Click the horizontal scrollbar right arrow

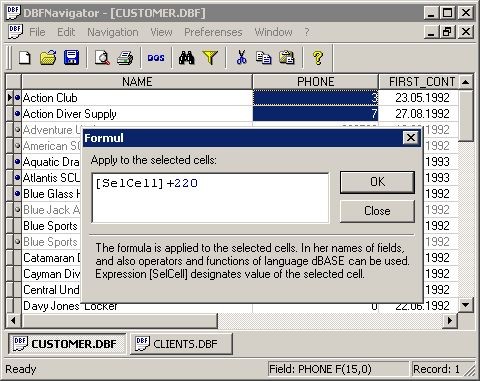[x=450, y=321]
